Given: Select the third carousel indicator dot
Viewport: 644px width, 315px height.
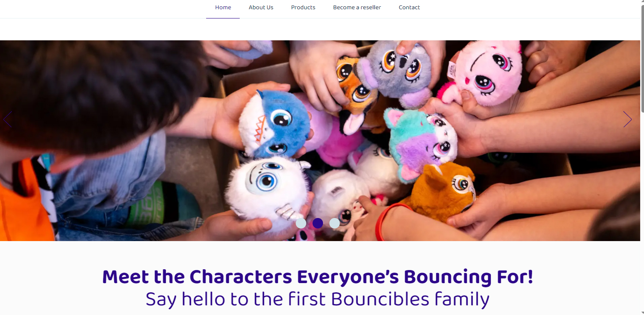Looking at the screenshot, I should 335,223.
